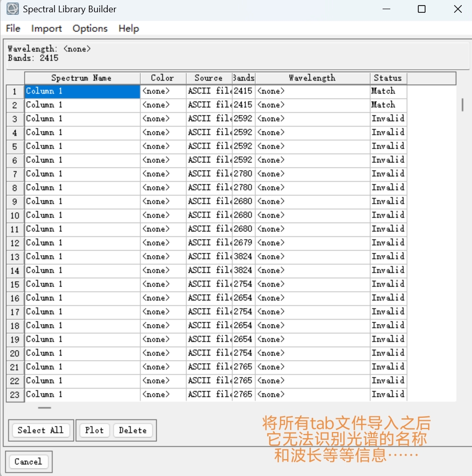This screenshot has width=472, height=476.
Task: Click the 2679 bands cell in row 12
Action: [244, 243]
